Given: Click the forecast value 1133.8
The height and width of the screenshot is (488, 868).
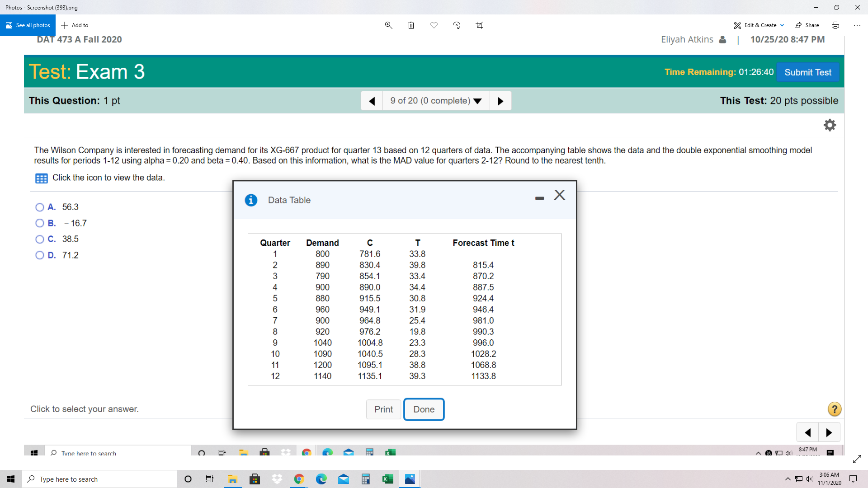Looking at the screenshot, I should point(483,376).
